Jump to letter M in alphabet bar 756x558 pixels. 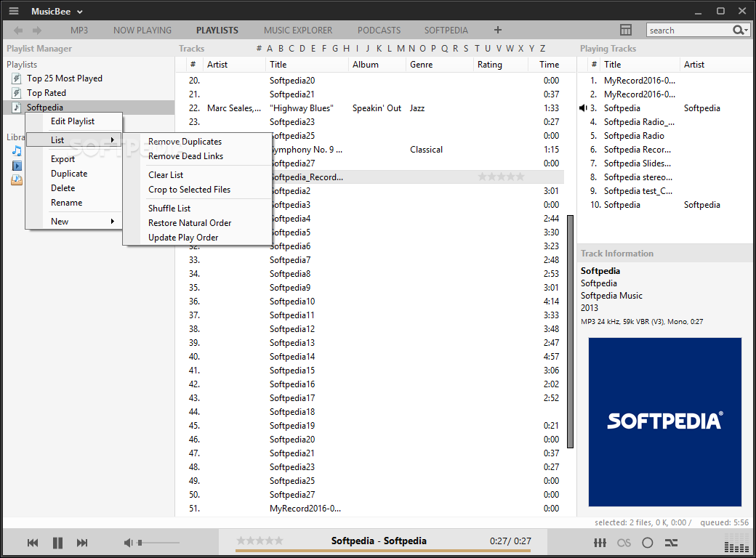coord(401,48)
